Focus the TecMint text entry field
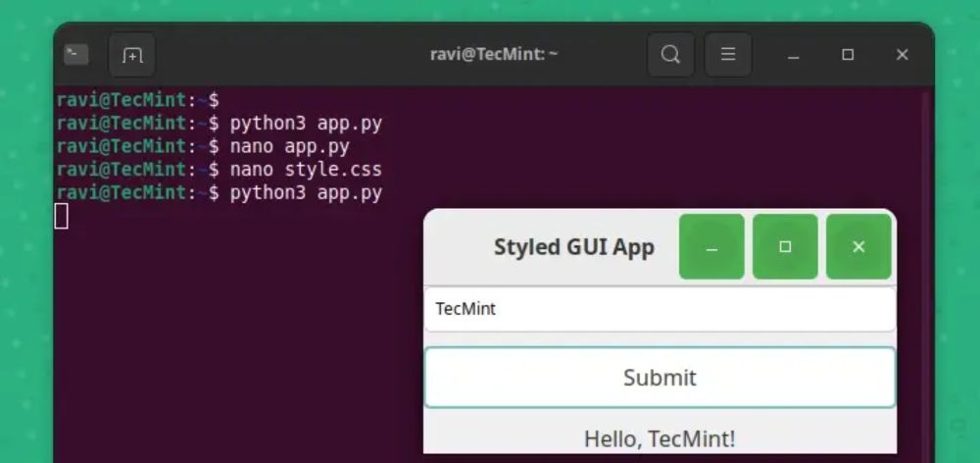The height and width of the screenshot is (463, 980). click(660, 309)
